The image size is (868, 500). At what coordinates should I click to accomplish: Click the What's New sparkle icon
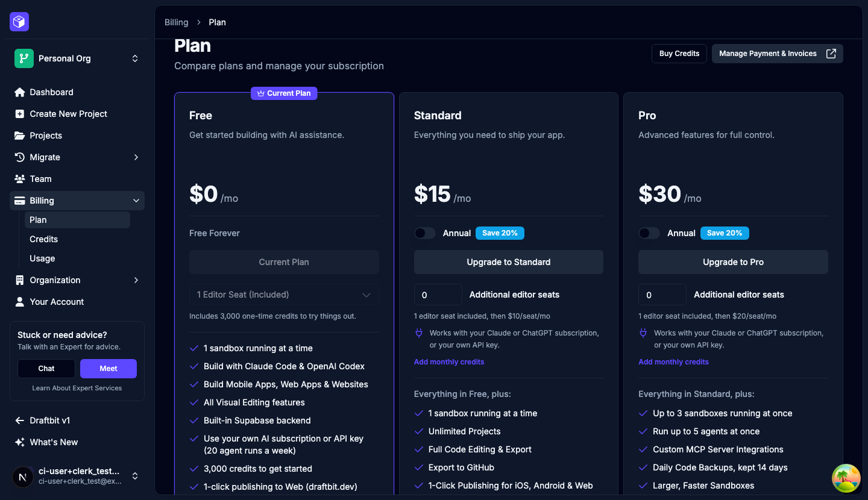tap(20, 442)
